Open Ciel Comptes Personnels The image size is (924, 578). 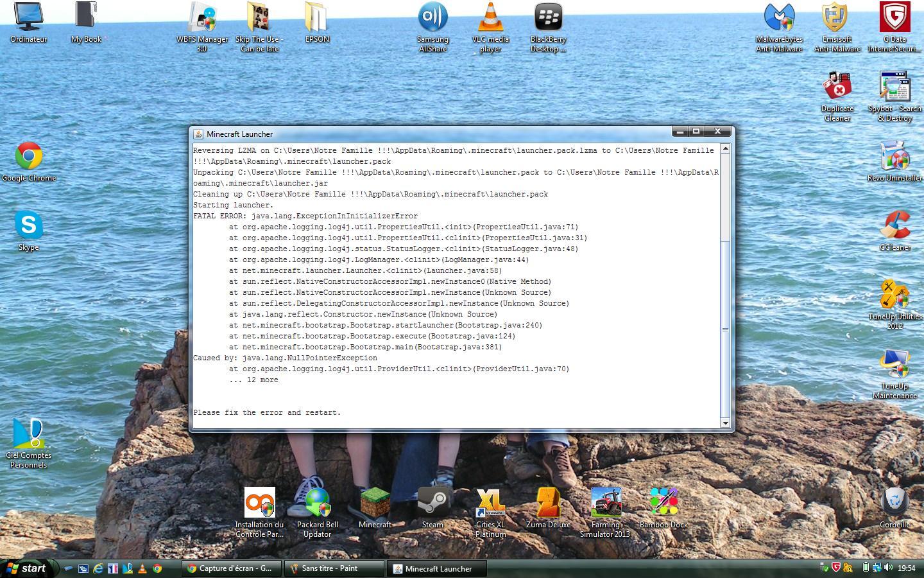click(29, 443)
